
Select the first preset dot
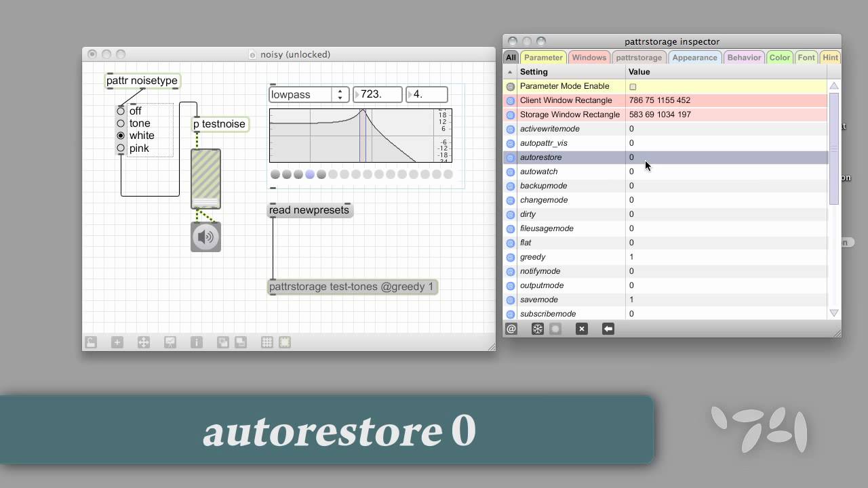(x=275, y=174)
